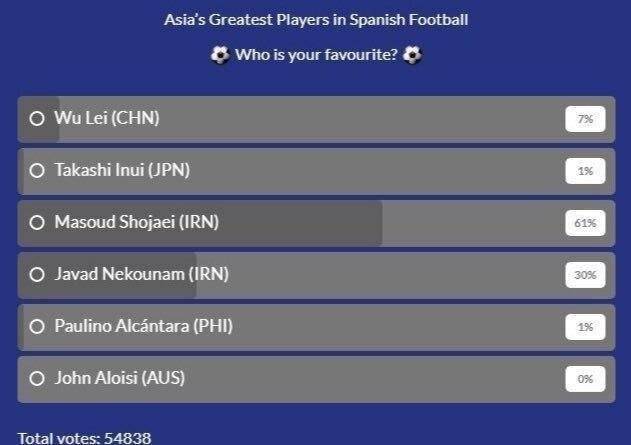Click the 0% badge for John Aloisi
Screen dimensions: 631x445
tap(585, 379)
